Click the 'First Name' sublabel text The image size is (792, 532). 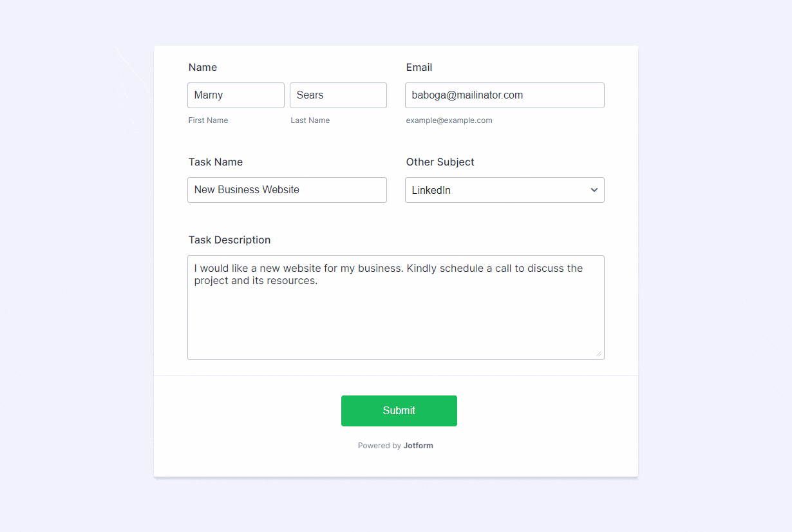[208, 120]
